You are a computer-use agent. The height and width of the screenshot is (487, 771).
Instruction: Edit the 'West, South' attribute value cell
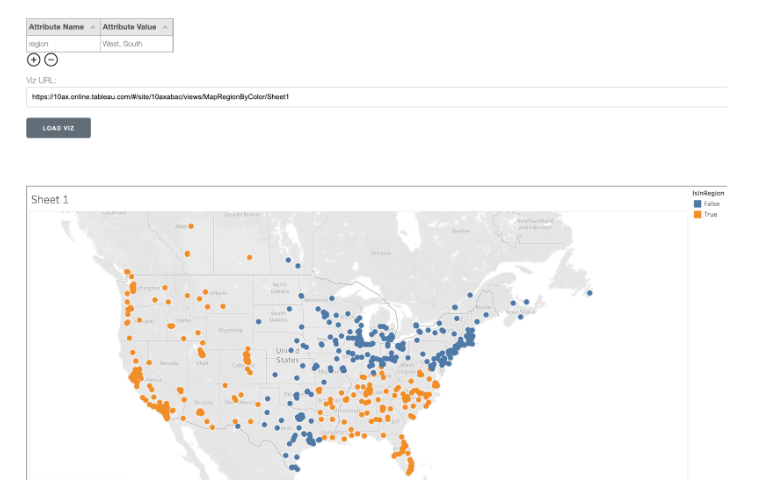[x=136, y=44]
